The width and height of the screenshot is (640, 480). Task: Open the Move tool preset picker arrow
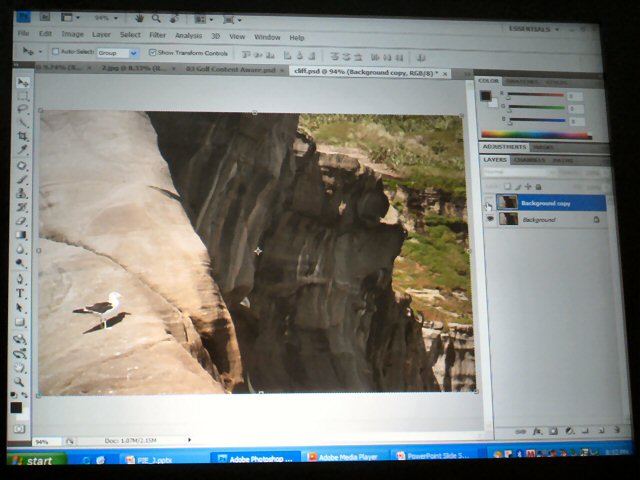(x=40, y=52)
